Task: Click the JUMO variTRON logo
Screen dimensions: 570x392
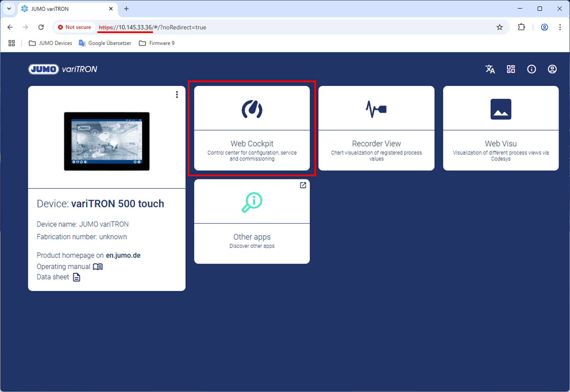Action: [63, 69]
